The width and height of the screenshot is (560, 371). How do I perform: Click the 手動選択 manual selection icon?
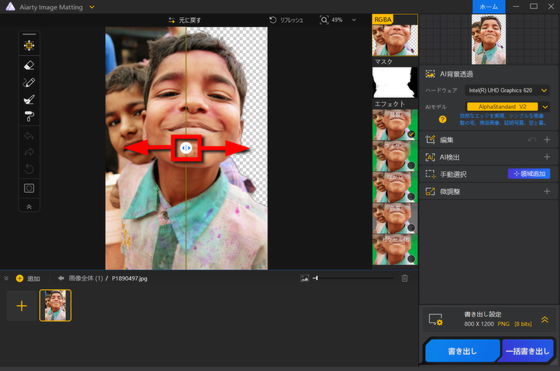(x=430, y=174)
